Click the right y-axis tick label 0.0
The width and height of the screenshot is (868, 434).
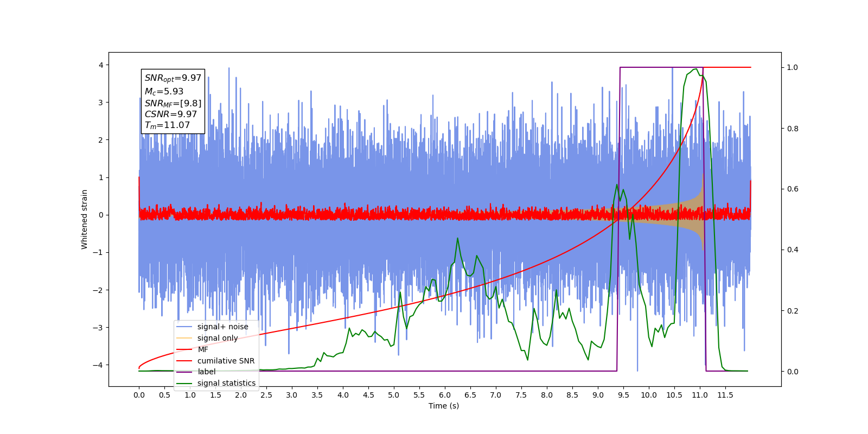tap(793, 372)
